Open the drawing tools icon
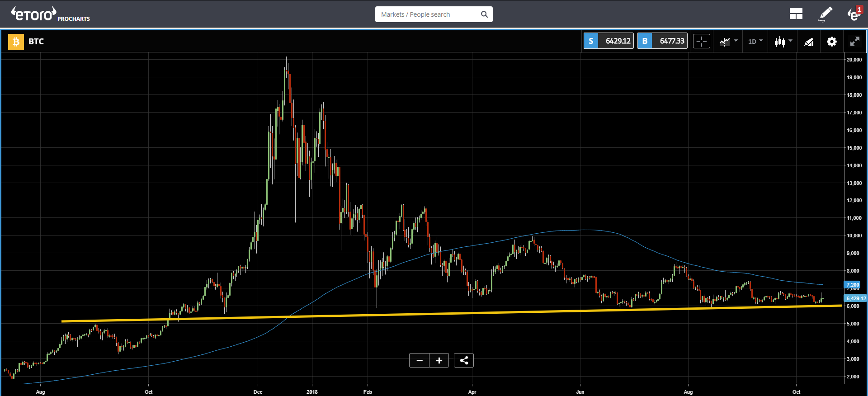 [809, 42]
